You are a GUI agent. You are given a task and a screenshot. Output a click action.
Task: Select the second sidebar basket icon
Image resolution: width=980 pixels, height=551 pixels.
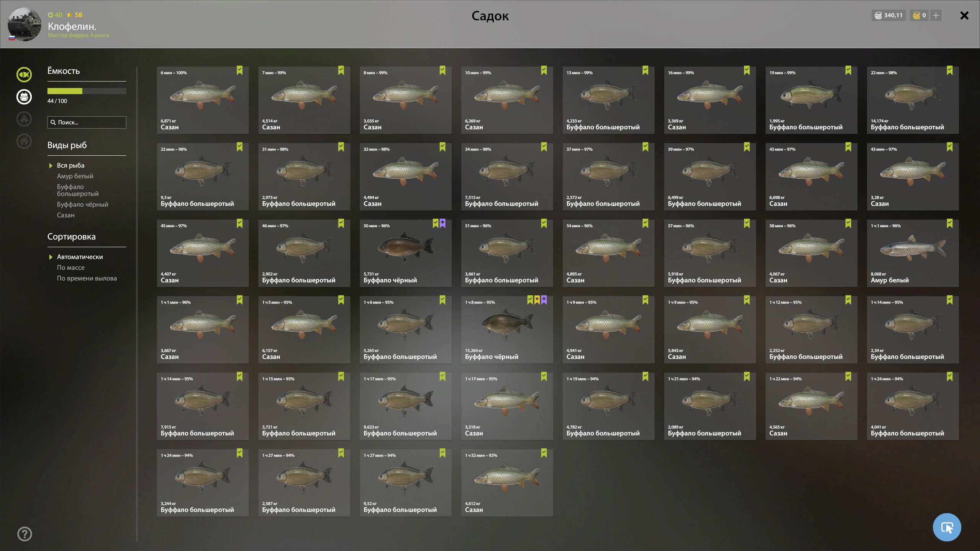coord(24,97)
